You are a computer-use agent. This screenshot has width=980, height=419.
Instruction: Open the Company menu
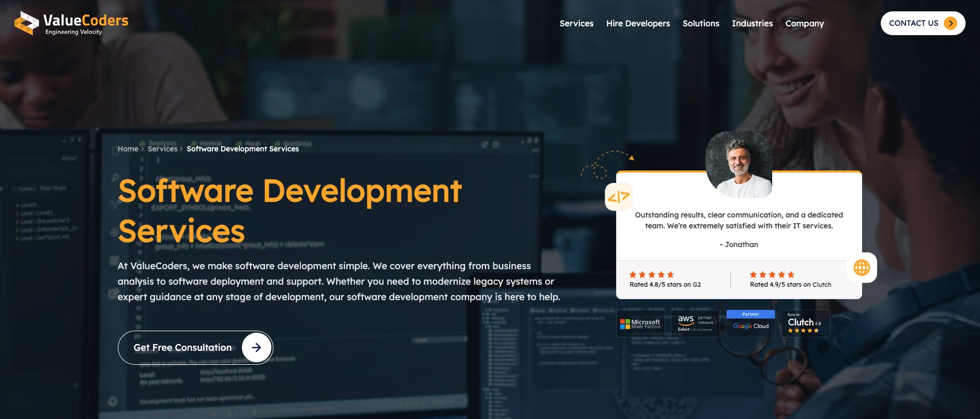click(x=804, y=23)
